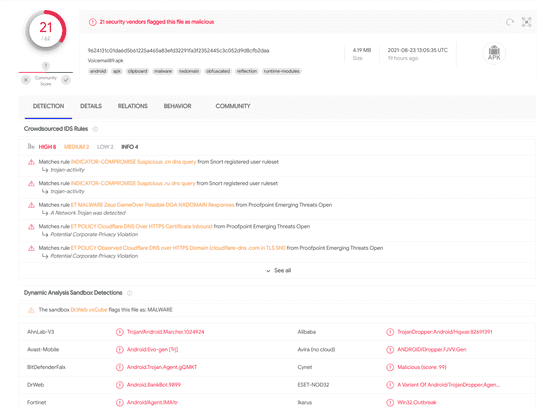Click the obfuscated tag chip
Viewport: 540px width, 410px height.
coord(218,71)
